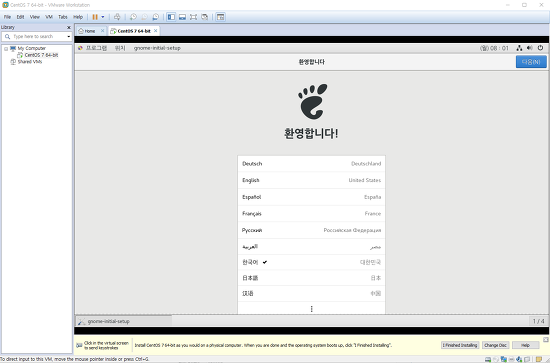Viewport: 550px width, 363px height.
Task: Show more languages with three-dot button
Action: click(311, 309)
